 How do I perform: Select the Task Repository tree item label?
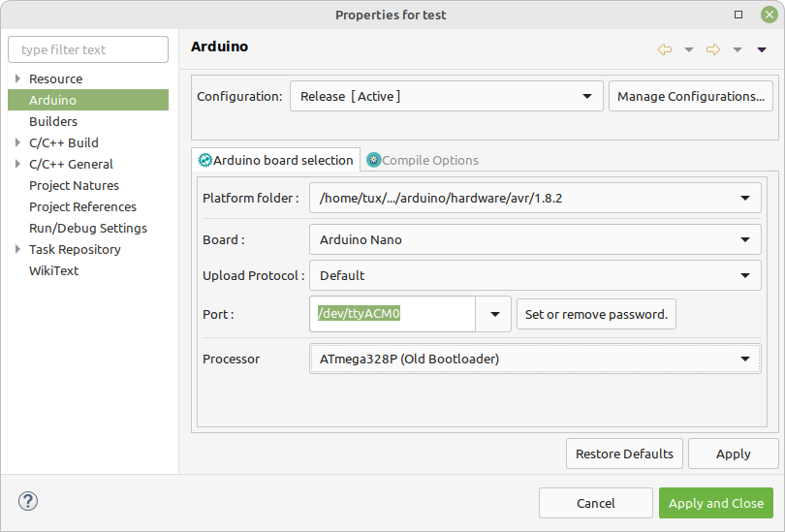pyautogui.click(x=75, y=249)
